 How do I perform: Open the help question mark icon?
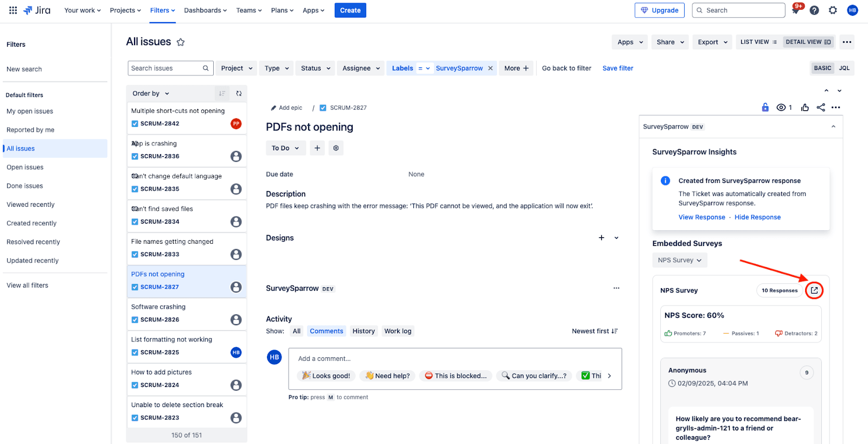click(x=814, y=10)
